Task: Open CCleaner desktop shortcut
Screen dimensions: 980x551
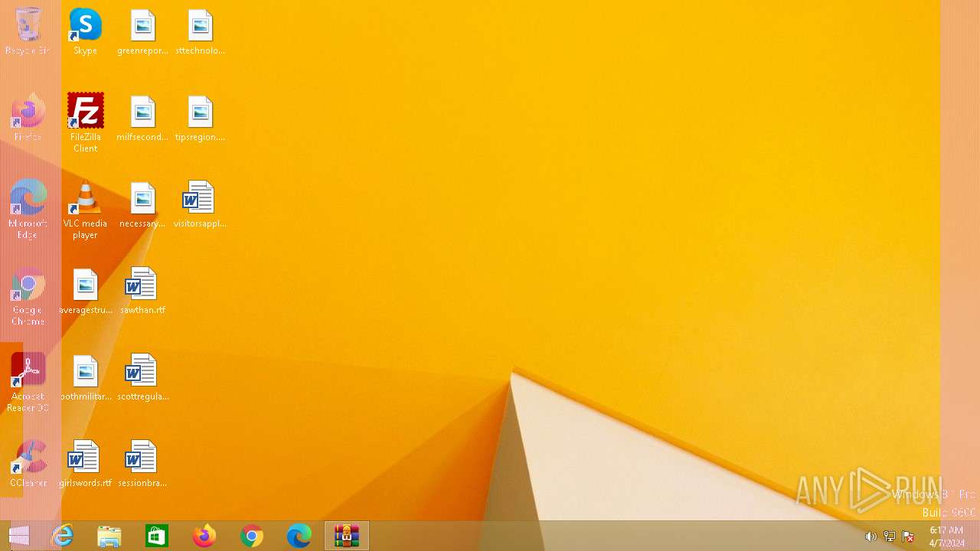Action: coord(28,464)
